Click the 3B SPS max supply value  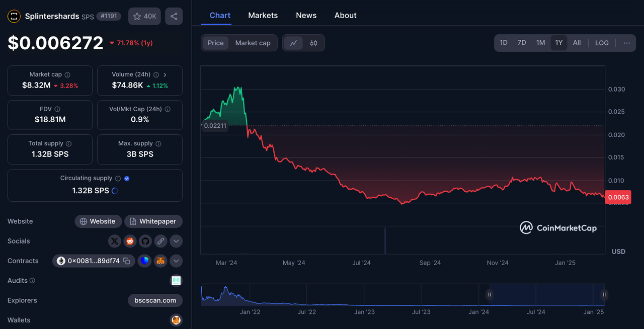140,154
